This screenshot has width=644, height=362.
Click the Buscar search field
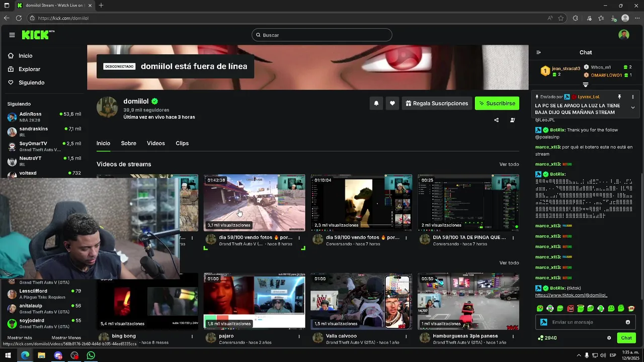(x=322, y=35)
